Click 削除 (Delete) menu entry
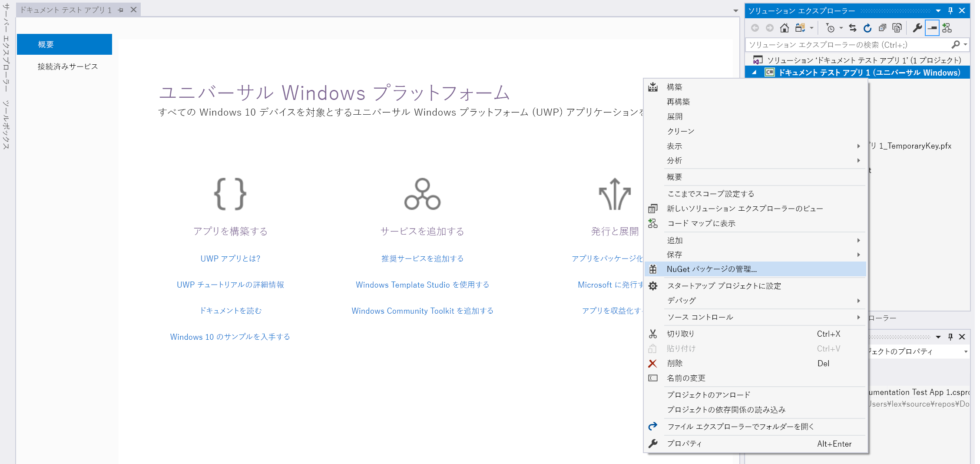The image size is (980, 464). (x=755, y=363)
